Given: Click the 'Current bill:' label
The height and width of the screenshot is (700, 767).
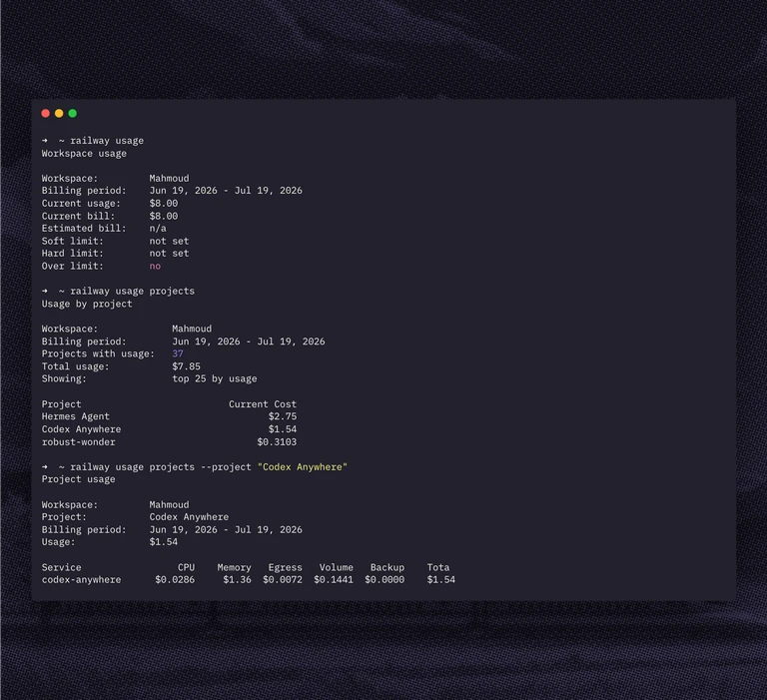Looking at the screenshot, I should (x=78, y=217).
